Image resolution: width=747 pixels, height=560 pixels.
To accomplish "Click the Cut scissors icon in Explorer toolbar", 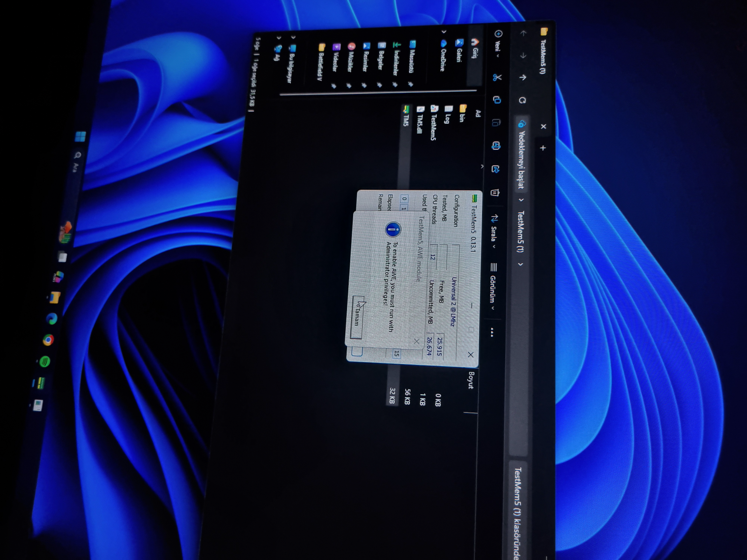I will (x=497, y=77).
